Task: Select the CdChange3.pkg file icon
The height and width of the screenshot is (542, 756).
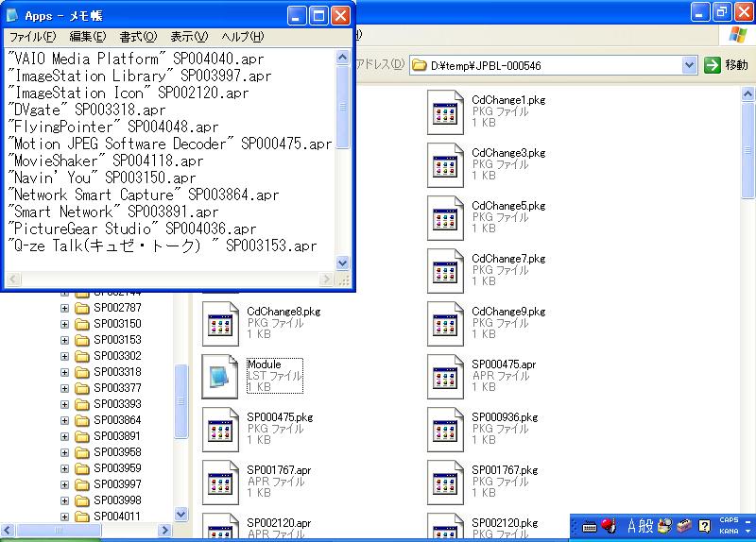Action: pos(445,166)
